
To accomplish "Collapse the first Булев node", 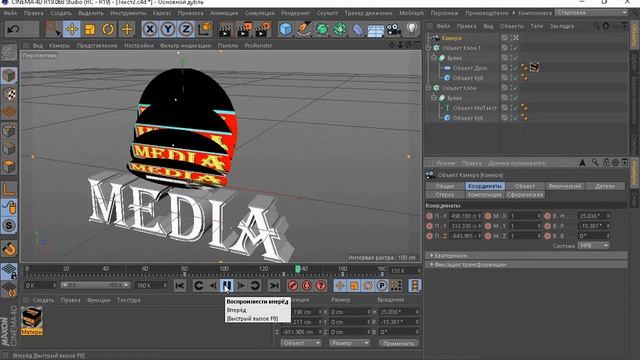I will click(434, 58).
